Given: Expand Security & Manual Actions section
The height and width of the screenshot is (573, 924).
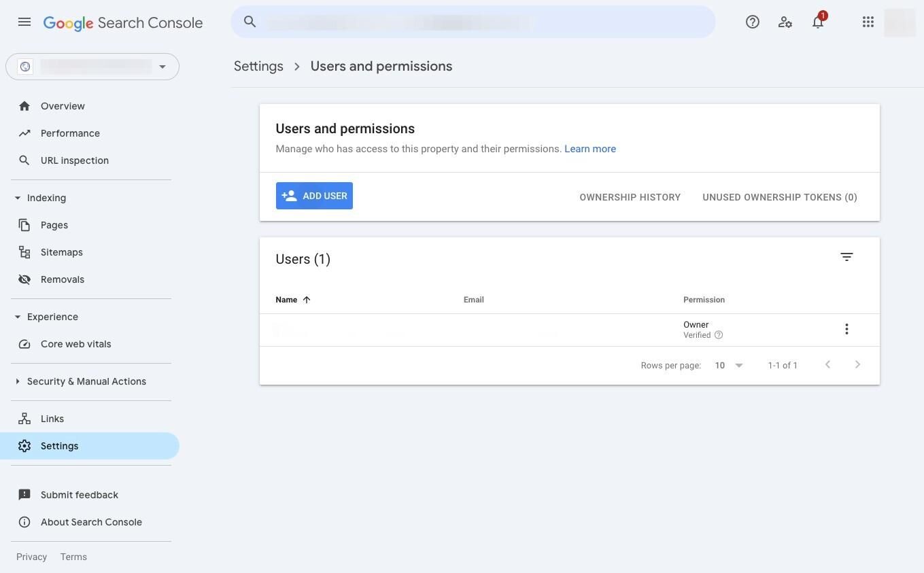Looking at the screenshot, I should pyautogui.click(x=18, y=381).
